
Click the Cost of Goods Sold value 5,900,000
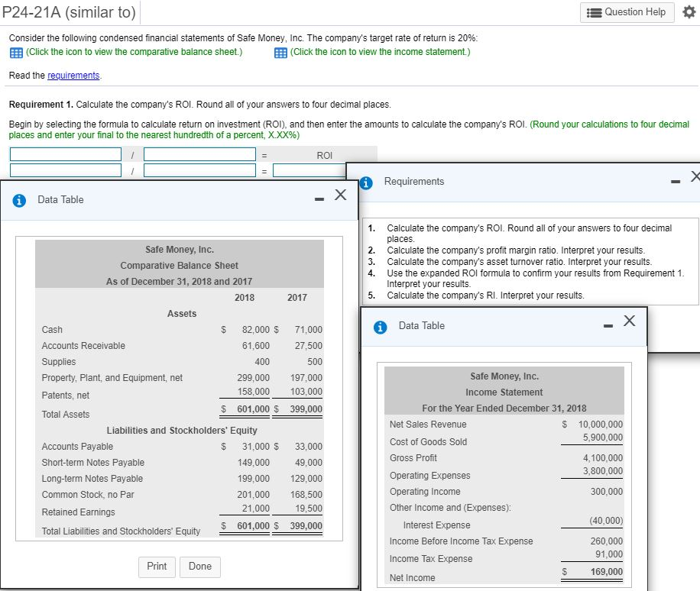tap(603, 438)
